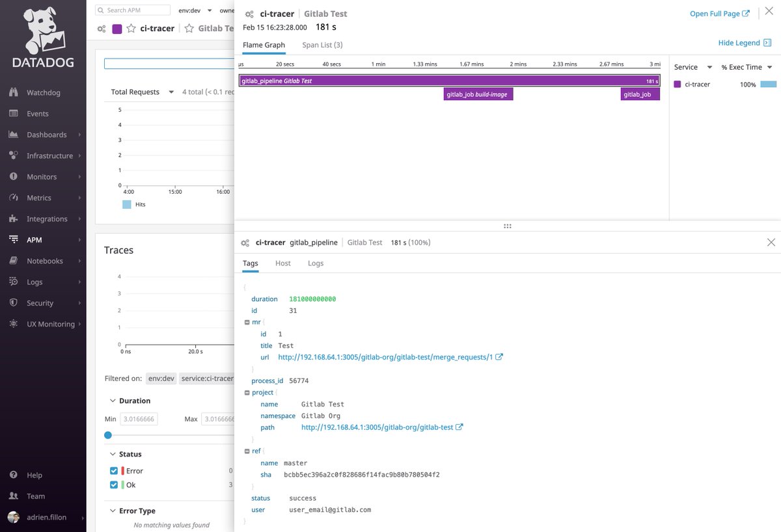Click the gears icon in span detail header
Screen dimensions: 781x532
pyautogui.click(x=245, y=243)
